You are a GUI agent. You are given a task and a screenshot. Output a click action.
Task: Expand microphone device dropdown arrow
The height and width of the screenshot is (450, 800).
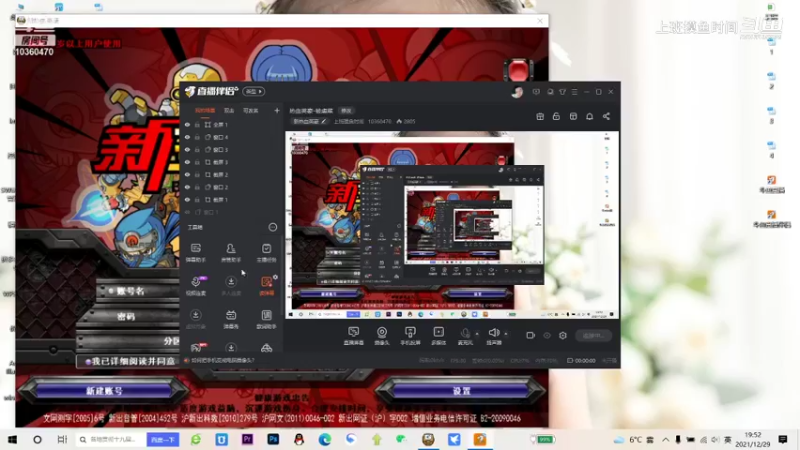pyautogui.click(x=477, y=334)
